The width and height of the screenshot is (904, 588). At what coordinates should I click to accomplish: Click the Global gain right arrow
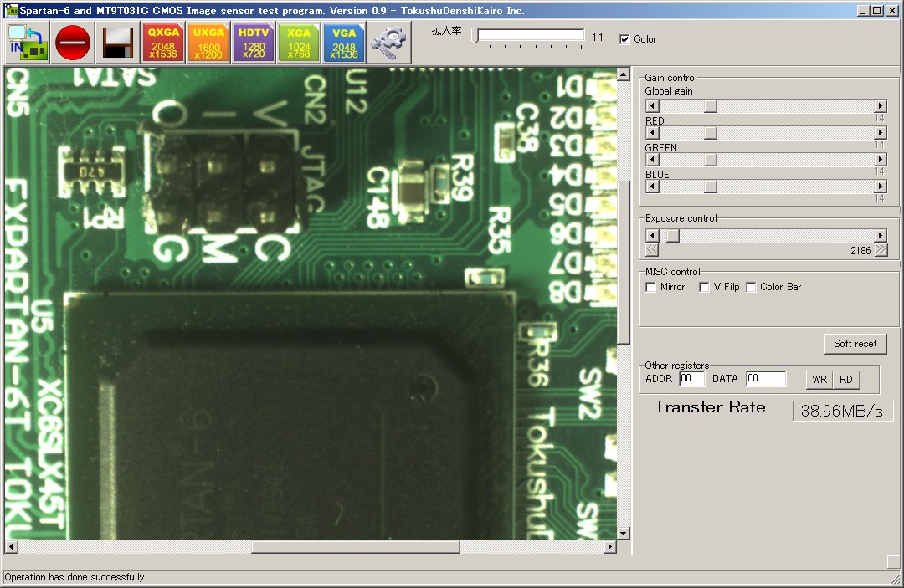pos(880,106)
